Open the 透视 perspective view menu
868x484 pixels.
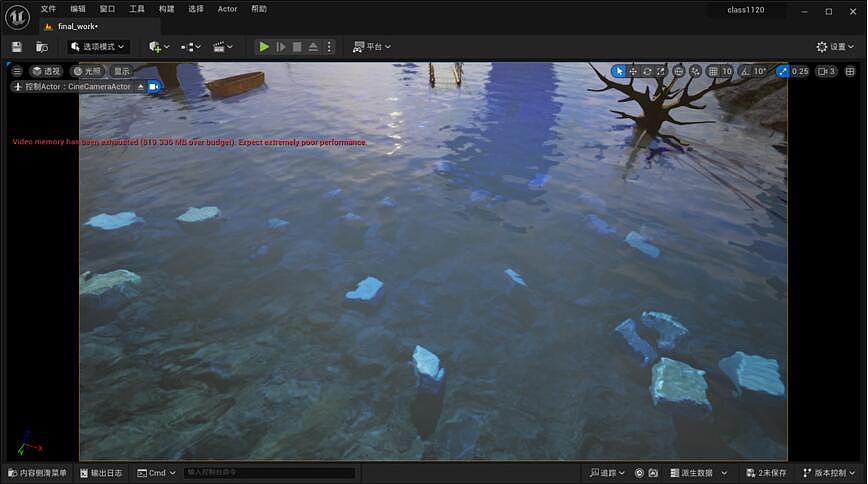46,71
